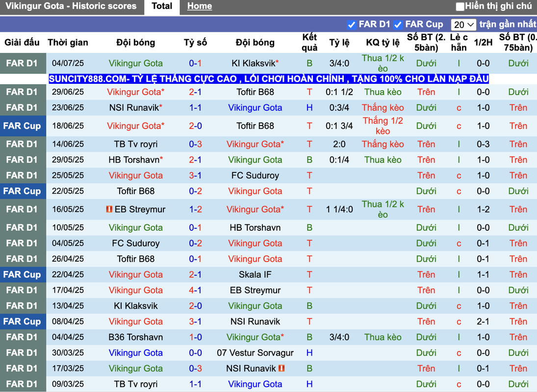Viewport: 537px width, 392px height.
Task: Click Vikingur Gota home team on 25/05/25
Action: tap(136, 175)
